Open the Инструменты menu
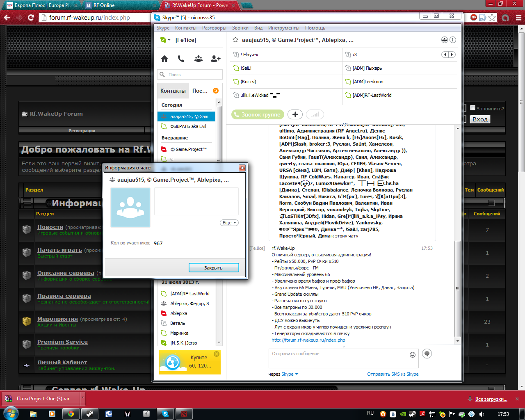 pos(284,28)
